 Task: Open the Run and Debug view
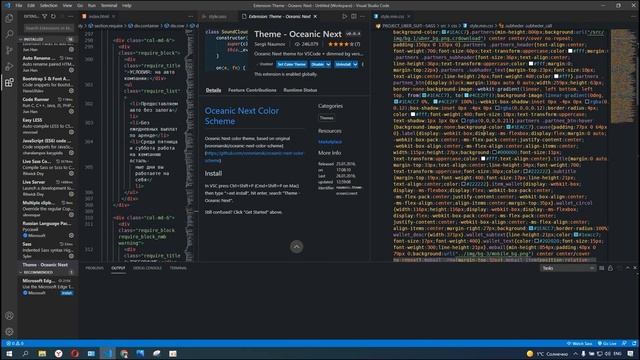point(9,67)
